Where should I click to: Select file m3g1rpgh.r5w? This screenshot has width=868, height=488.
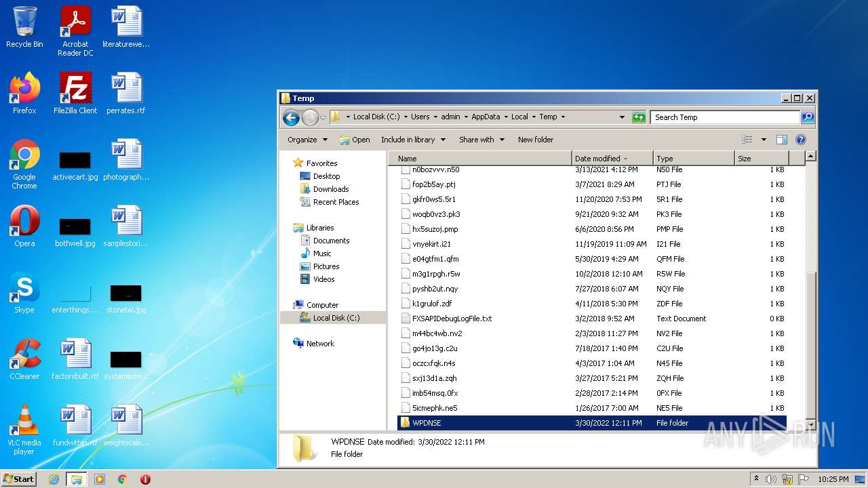pyautogui.click(x=591, y=274)
